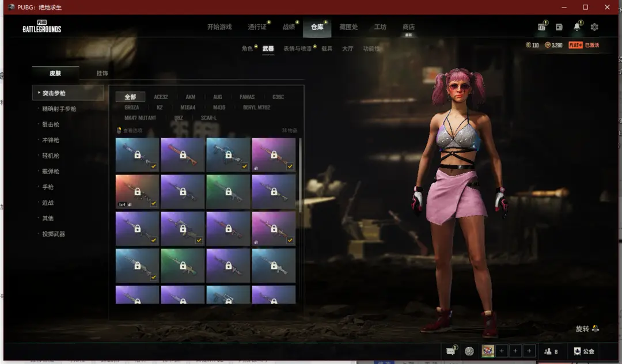Click the circular radio message icon
Image resolution: width=622 pixels, height=364 pixels.
[x=469, y=351]
